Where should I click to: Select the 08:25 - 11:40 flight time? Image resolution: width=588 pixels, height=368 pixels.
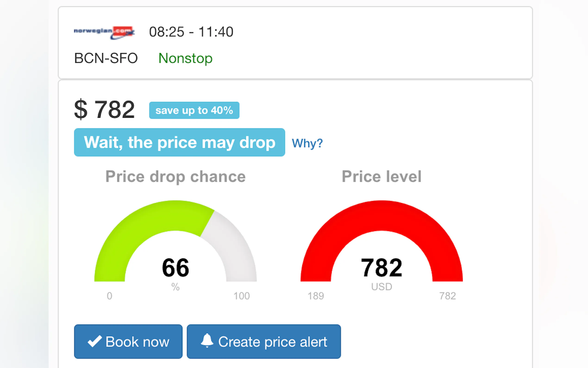[191, 32]
